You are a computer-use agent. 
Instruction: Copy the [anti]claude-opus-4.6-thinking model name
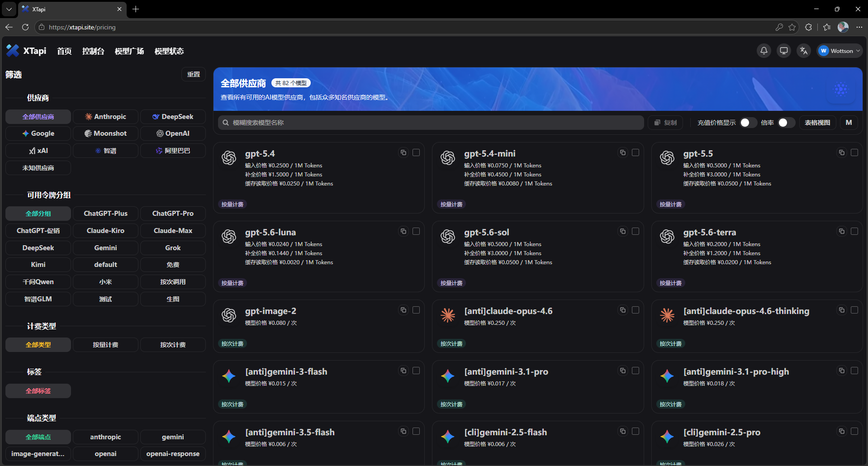(x=842, y=310)
